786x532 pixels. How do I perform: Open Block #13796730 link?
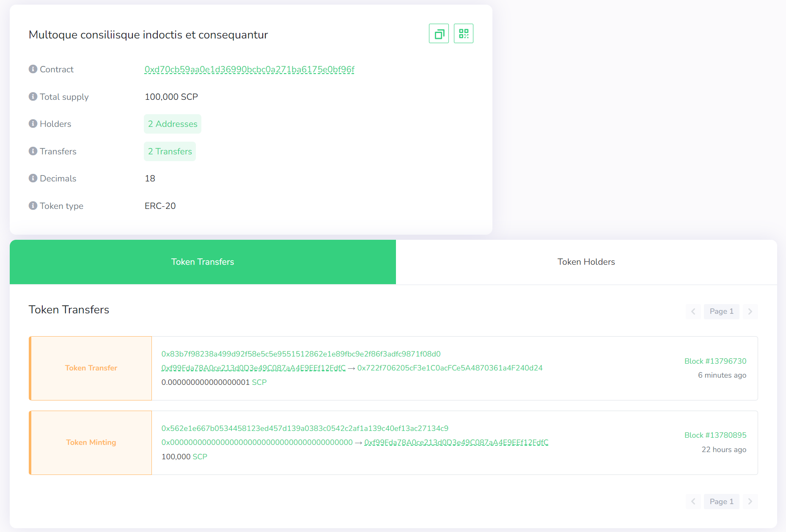point(715,361)
